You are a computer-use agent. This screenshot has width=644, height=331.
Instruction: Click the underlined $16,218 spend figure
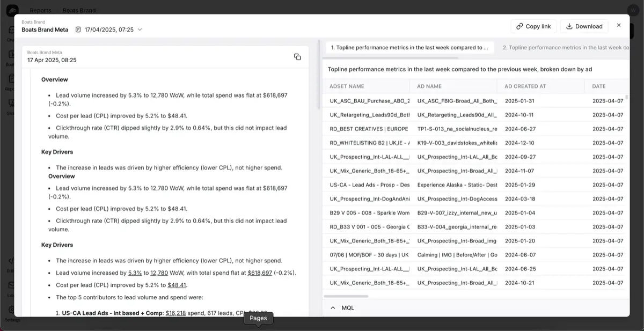pos(175,313)
